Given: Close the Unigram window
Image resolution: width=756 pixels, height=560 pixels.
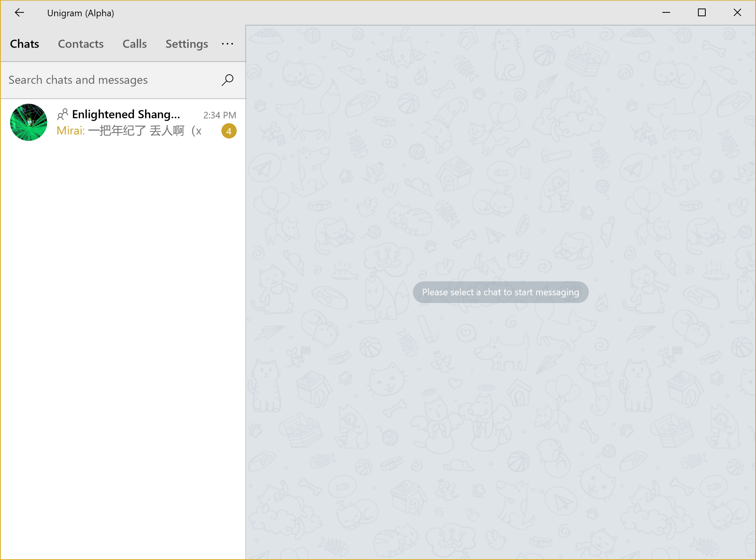Looking at the screenshot, I should click(x=737, y=12).
